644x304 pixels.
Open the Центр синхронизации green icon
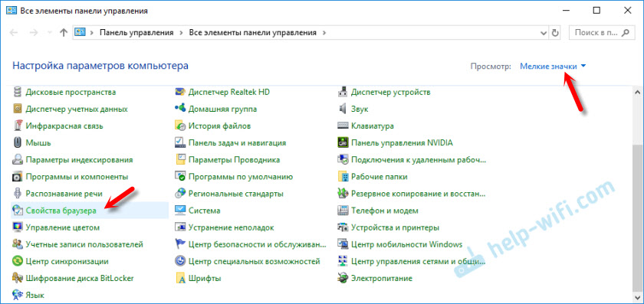pyautogui.click(x=17, y=261)
